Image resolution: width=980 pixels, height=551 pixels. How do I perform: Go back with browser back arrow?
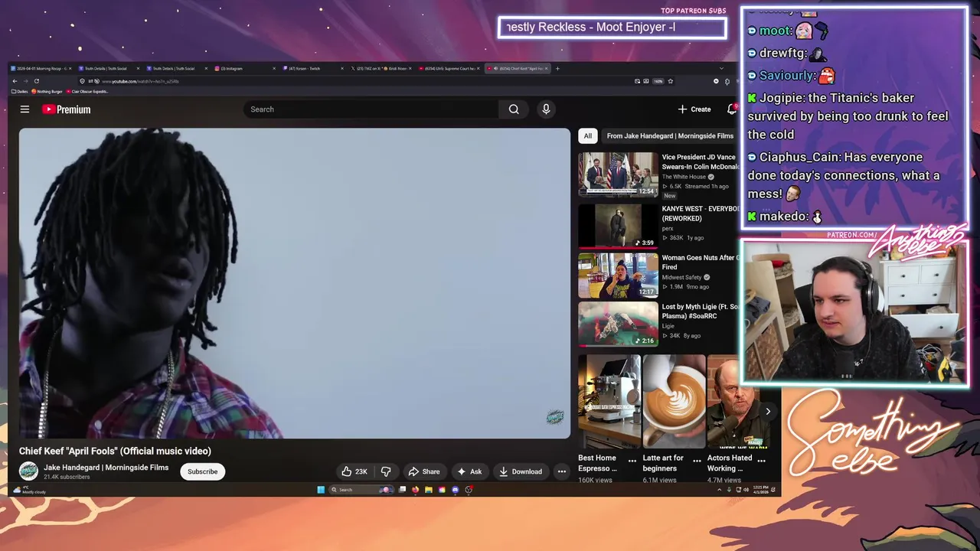tap(15, 81)
